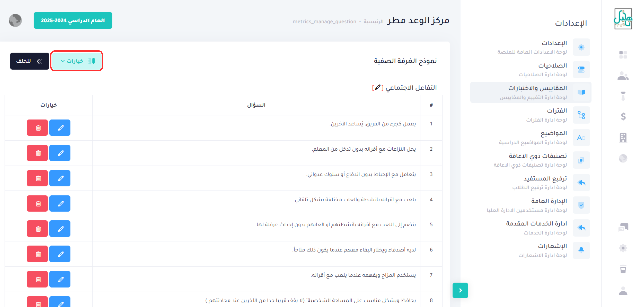Edit question 1 with the blue pencil button
This screenshot has width=644, height=307.
tap(60, 128)
